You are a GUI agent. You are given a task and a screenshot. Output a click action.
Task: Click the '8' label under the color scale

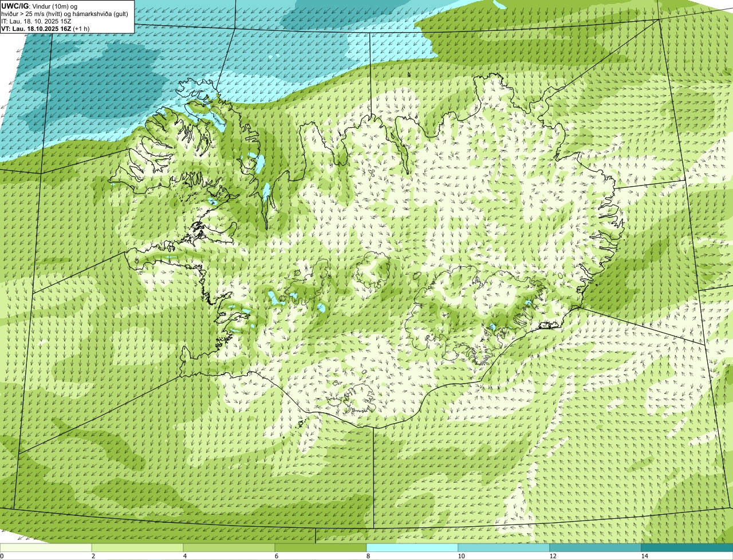(x=368, y=556)
